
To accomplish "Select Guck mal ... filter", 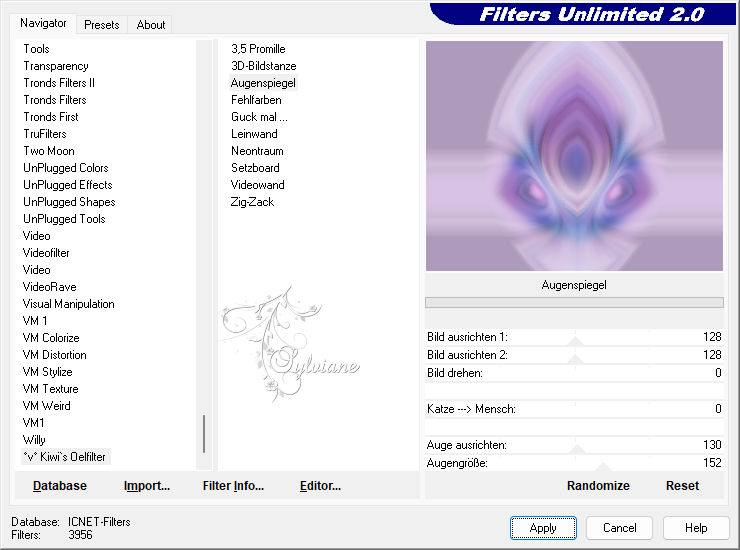I will tap(259, 117).
